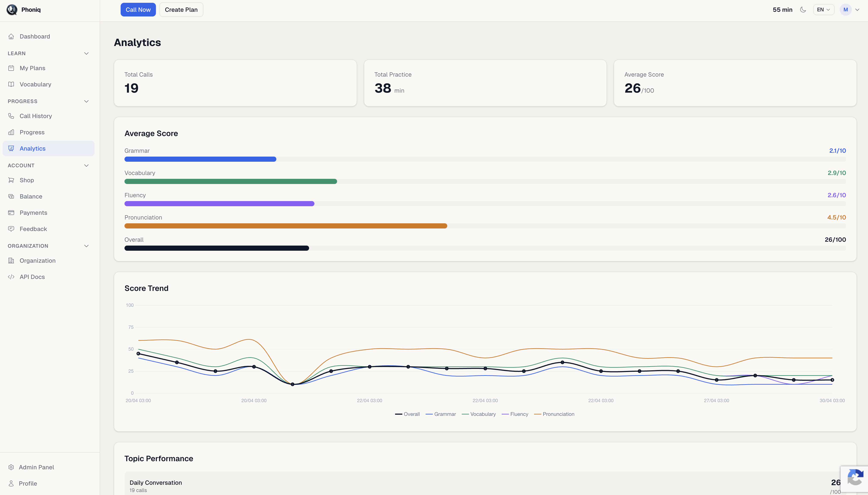Screen dimensions: 868x495
Task: Click the Average Score 26/100 card
Action: 735,83
